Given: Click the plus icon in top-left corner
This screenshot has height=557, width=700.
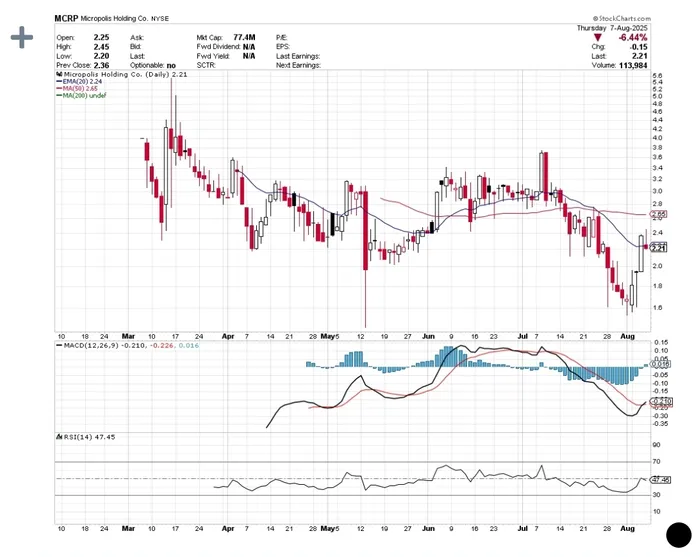Looking at the screenshot, I should [22, 37].
